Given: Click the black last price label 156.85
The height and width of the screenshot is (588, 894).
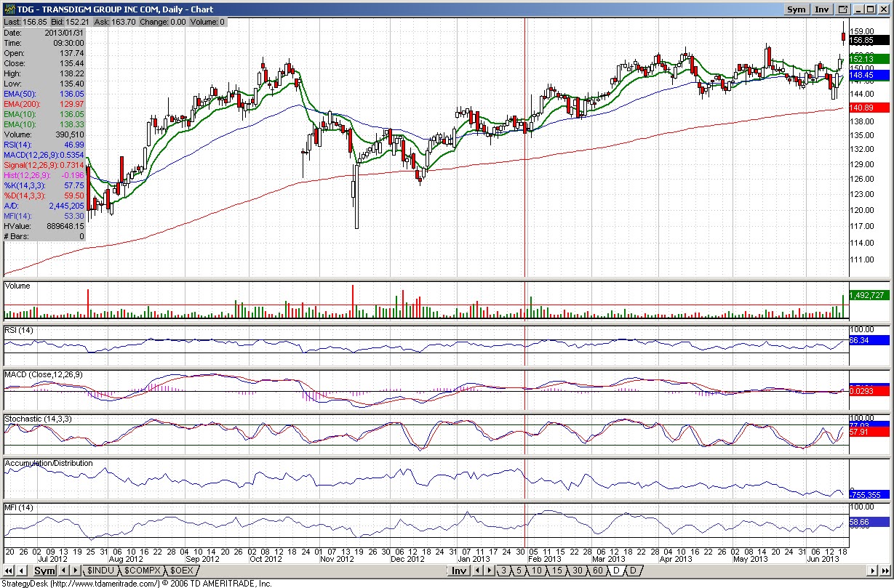Looking at the screenshot, I should coord(869,40).
